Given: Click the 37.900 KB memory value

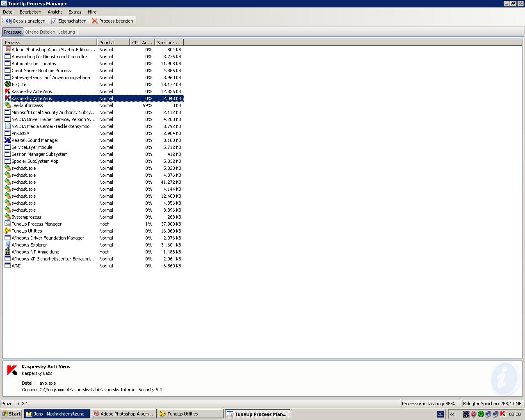Looking at the screenshot, I should point(171,224).
